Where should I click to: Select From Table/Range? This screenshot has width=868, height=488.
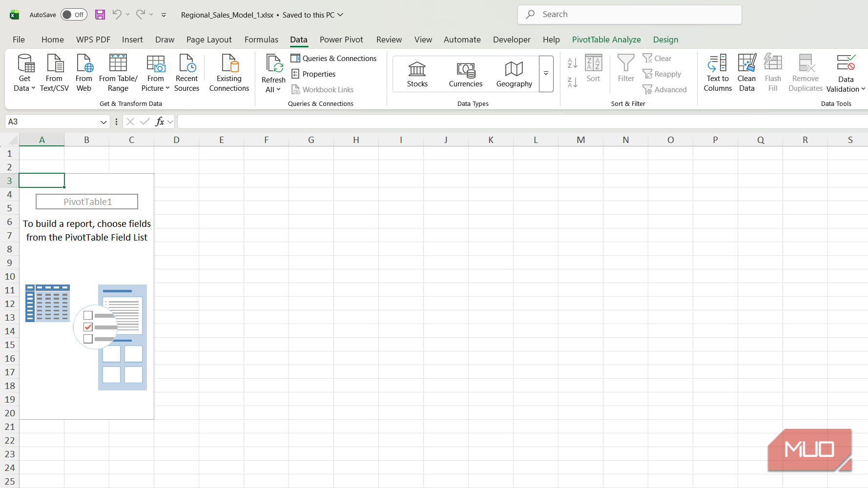pos(118,73)
